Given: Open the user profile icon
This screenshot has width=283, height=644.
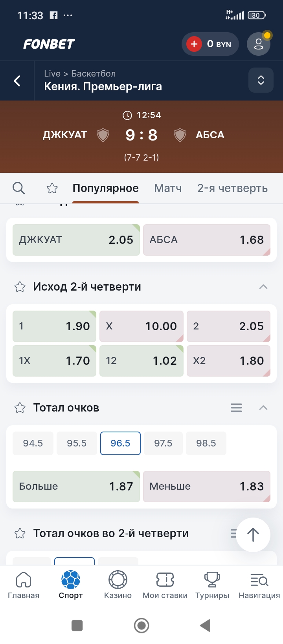Looking at the screenshot, I should 259,44.
